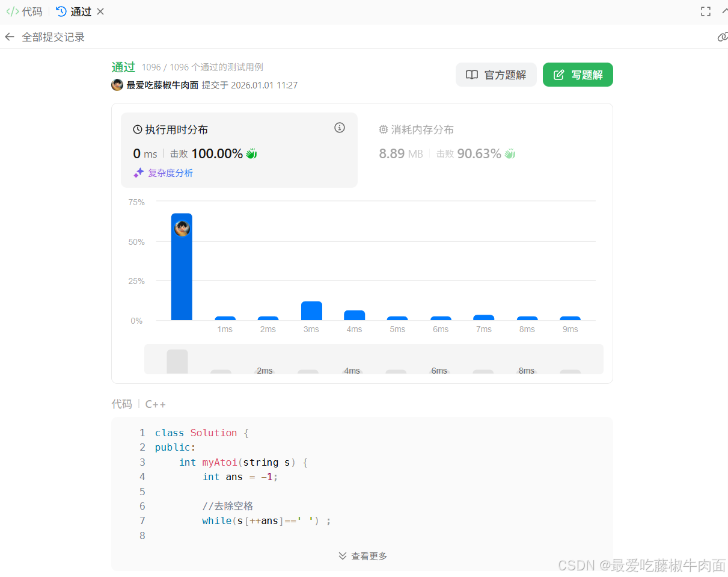
Task: Click the clock icon beside 执行用时分布
Action: click(x=137, y=129)
